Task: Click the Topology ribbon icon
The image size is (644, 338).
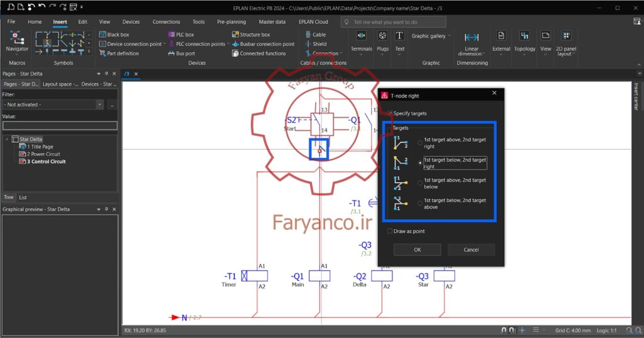Action: 525,36
